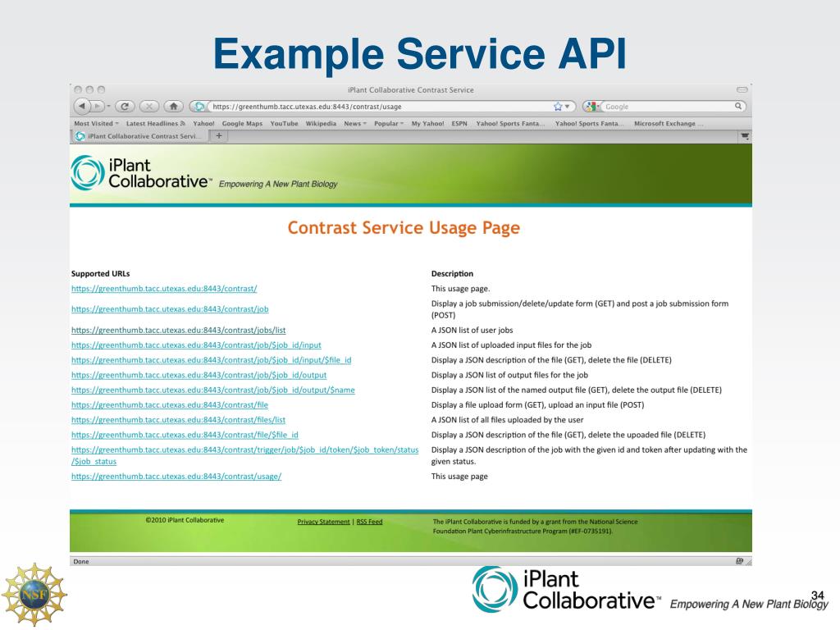Click the 'Supported URLs' column header
This screenshot has height=630, width=840.
pyautogui.click(x=101, y=274)
